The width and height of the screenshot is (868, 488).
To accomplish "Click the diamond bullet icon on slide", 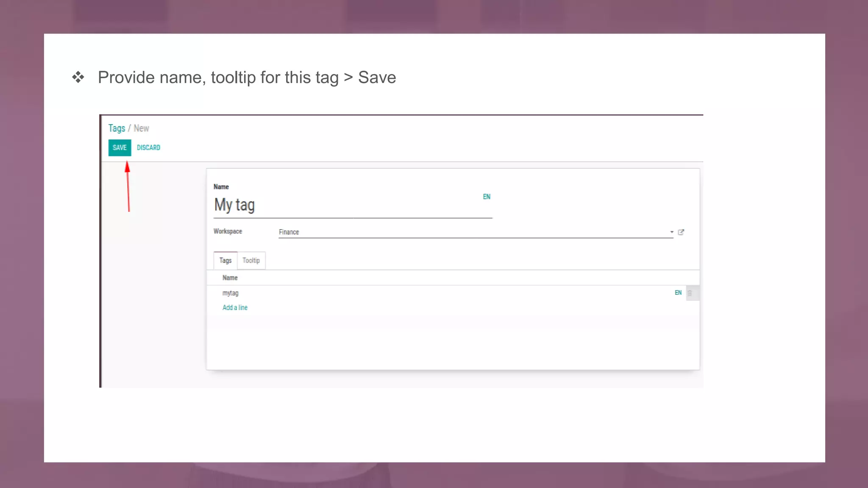I will point(78,78).
